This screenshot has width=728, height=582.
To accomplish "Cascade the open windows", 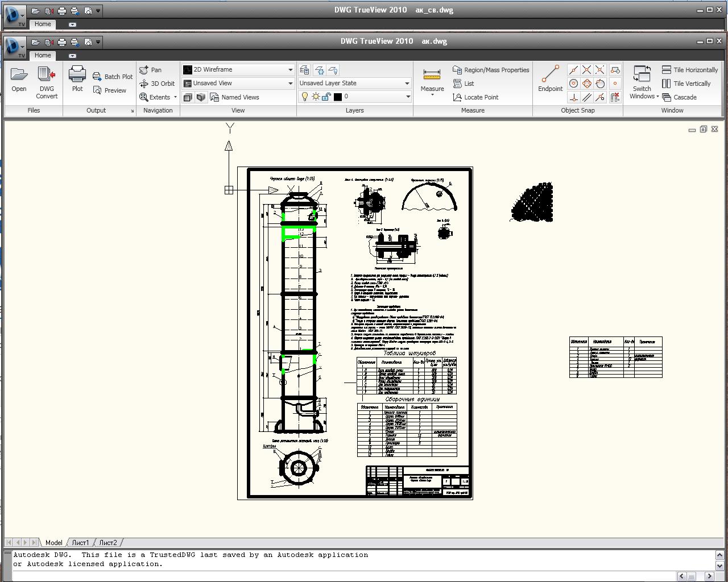I will 680,97.
